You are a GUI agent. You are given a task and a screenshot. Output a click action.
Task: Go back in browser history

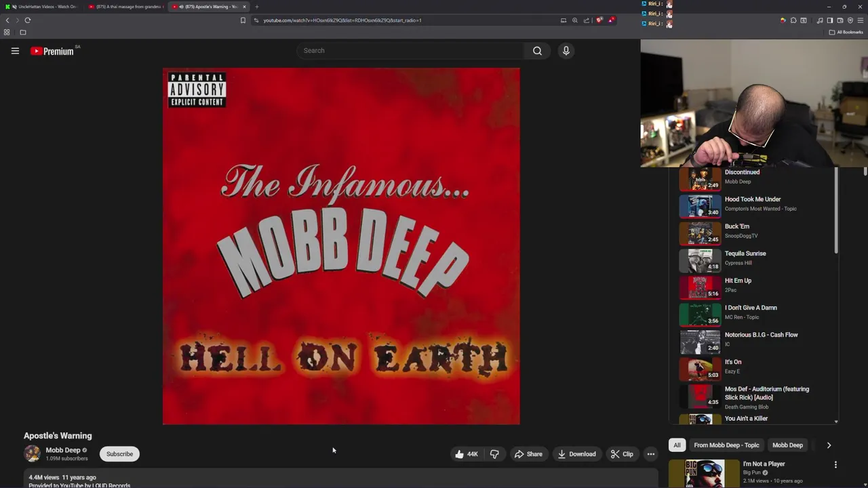coord(7,20)
